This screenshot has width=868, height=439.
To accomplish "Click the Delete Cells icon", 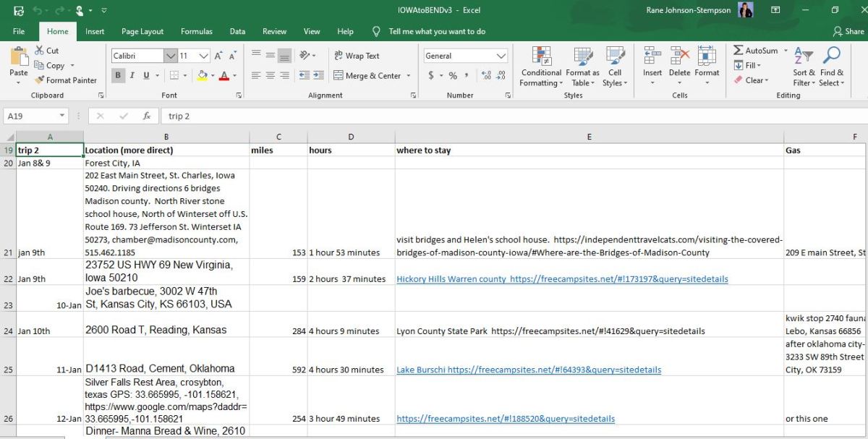I will point(679,56).
